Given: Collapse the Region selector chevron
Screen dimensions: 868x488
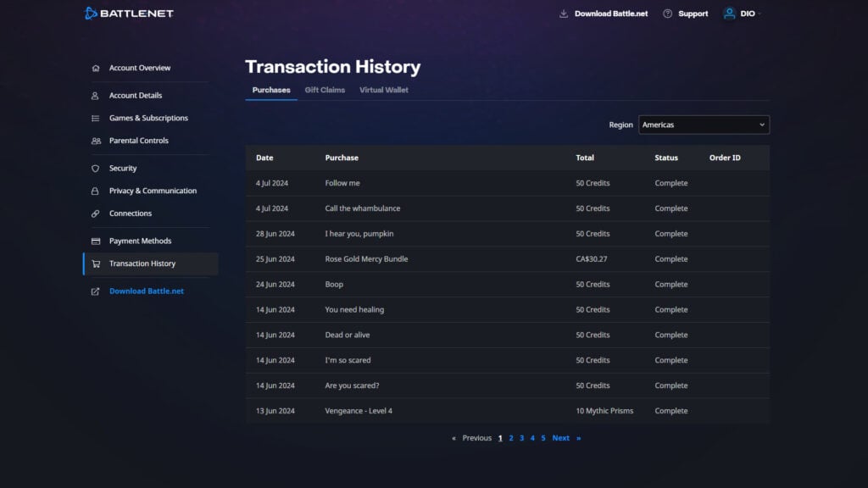Looking at the screenshot, I should (x=762, y=125).
